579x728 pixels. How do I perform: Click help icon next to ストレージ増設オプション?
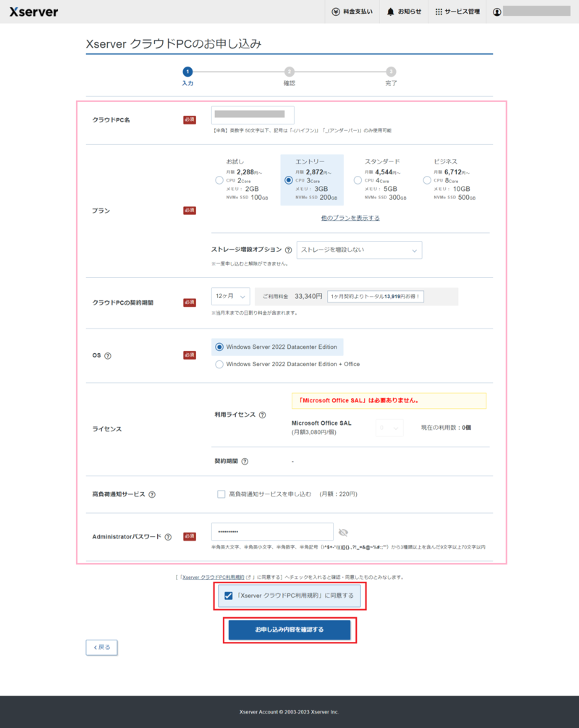pyautogui.click(x=289, y=250)
